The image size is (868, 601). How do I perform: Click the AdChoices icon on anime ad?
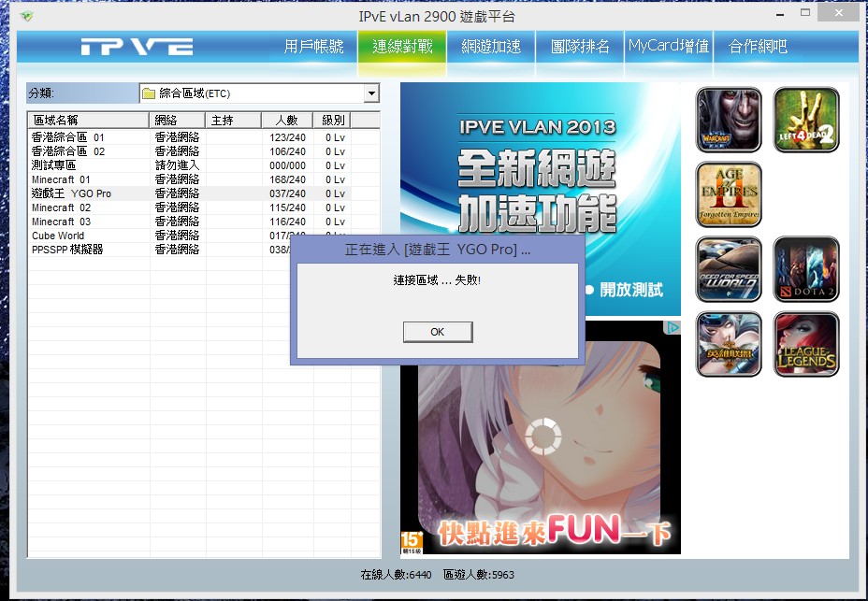click(672, 328)
